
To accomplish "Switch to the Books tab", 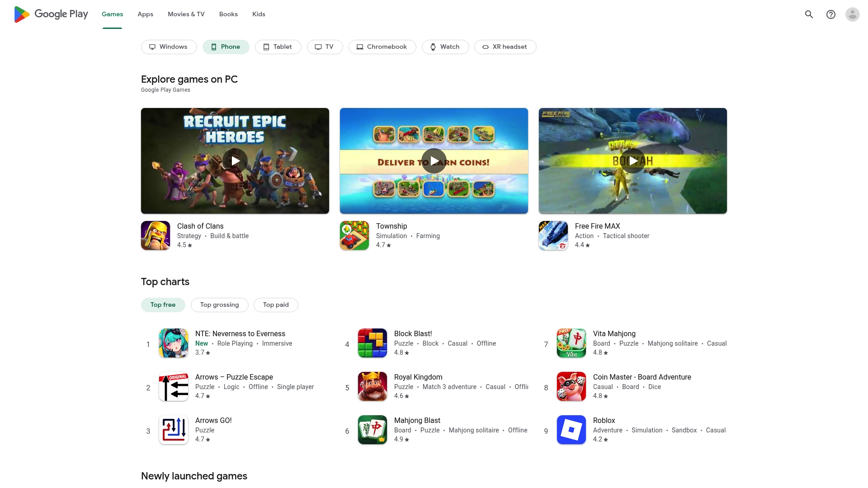I will tap(228, 14).
